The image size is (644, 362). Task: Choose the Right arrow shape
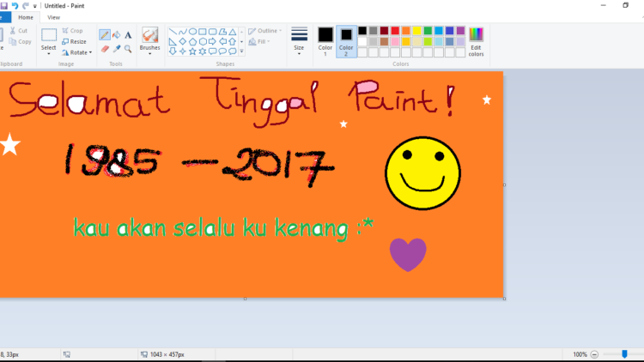[212, 41]
